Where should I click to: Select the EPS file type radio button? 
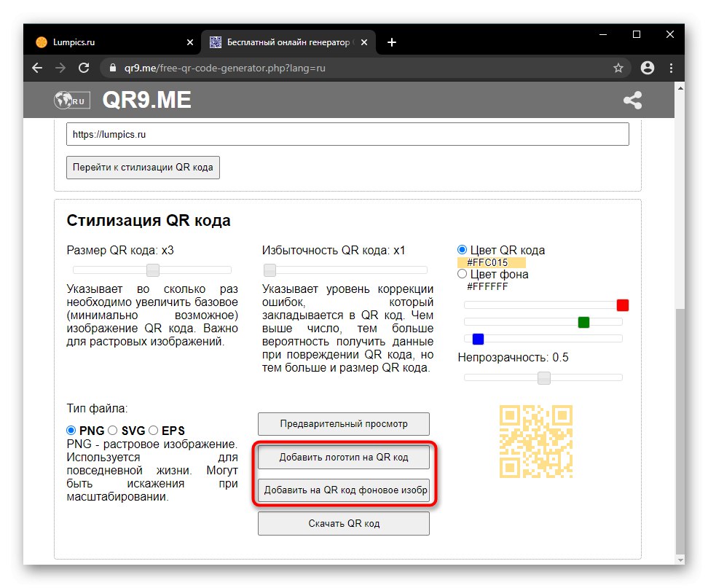tap(154, 431)
